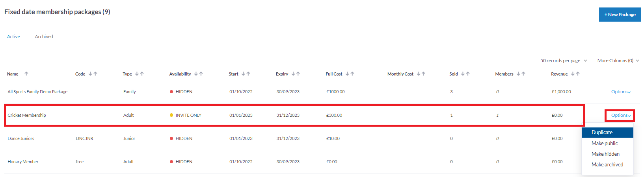The image size is (644, 177).
Task: Sort by Full Cost arrows
Action: (350, 74)
